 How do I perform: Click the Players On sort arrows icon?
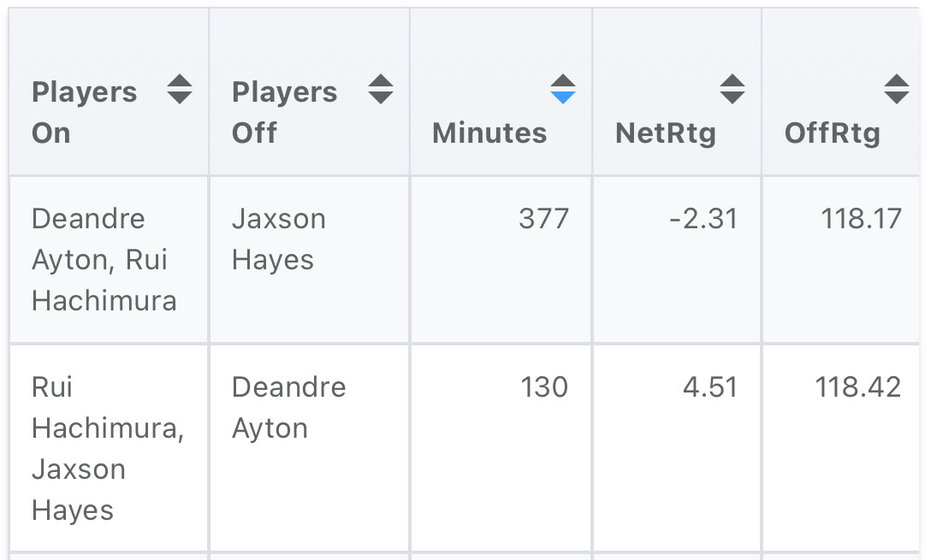coord(179,89)
